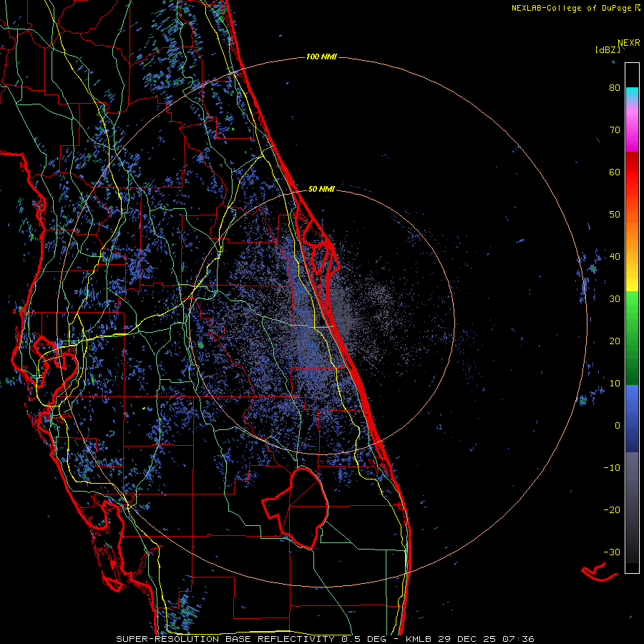Click the Super-Resolution Base Reflectivity caption
644x644 pixels.
[325, 639]
